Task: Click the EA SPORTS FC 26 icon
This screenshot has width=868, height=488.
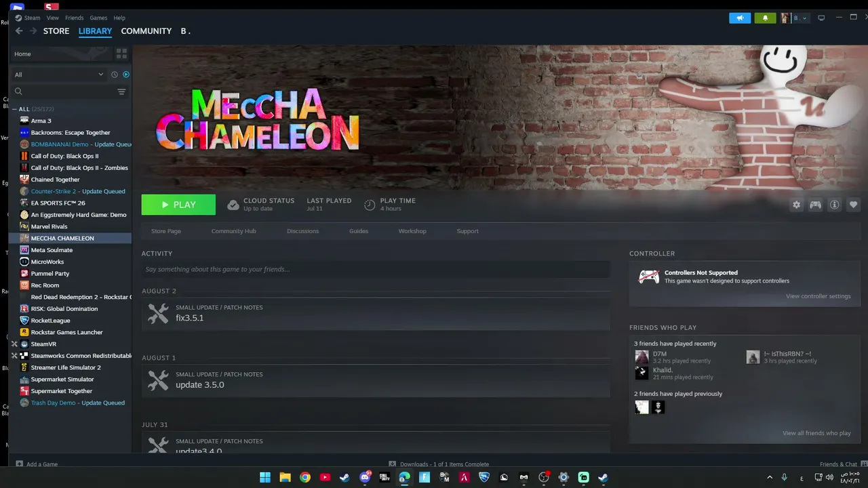Action: [24, 203]
